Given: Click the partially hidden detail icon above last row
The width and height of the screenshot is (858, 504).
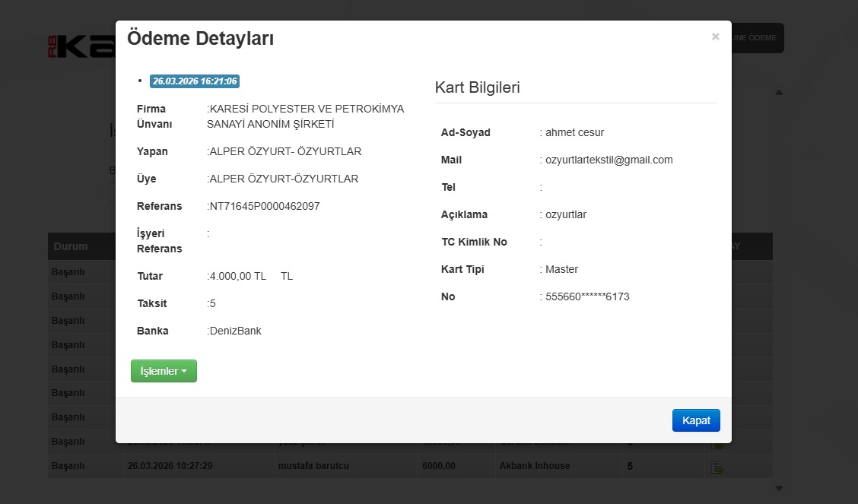Looking at the screenshot, I should 716,445.
